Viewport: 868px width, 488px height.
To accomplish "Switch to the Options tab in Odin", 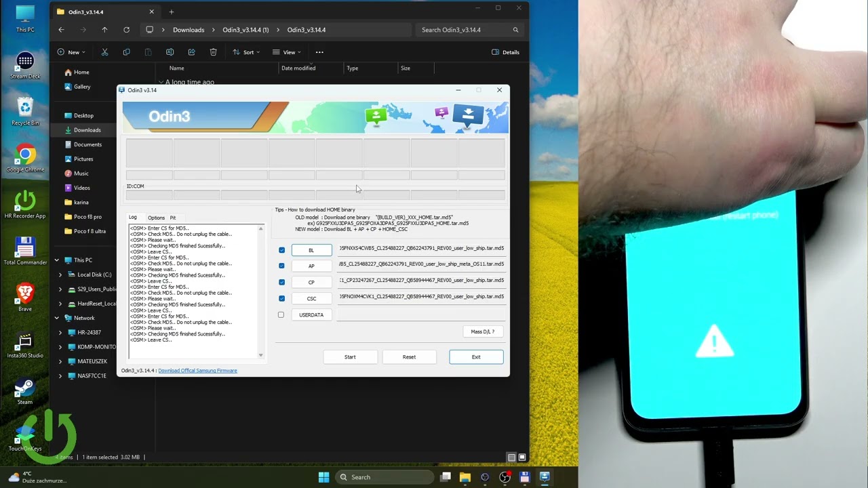I will point(157,218).
